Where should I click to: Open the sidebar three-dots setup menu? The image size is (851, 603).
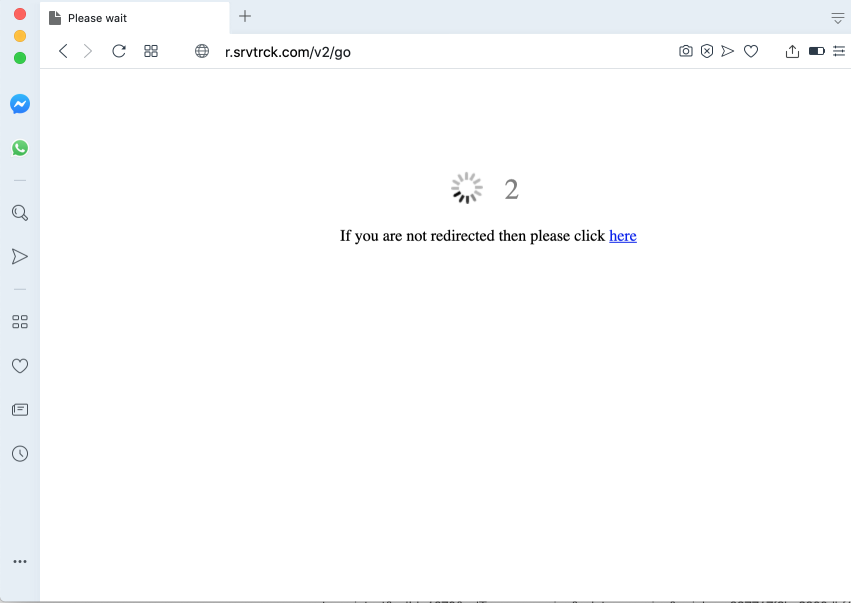pos(19,562)
